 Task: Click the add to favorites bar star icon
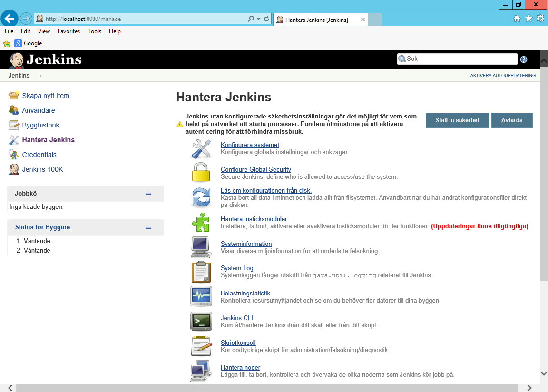[x=7, y=43]
